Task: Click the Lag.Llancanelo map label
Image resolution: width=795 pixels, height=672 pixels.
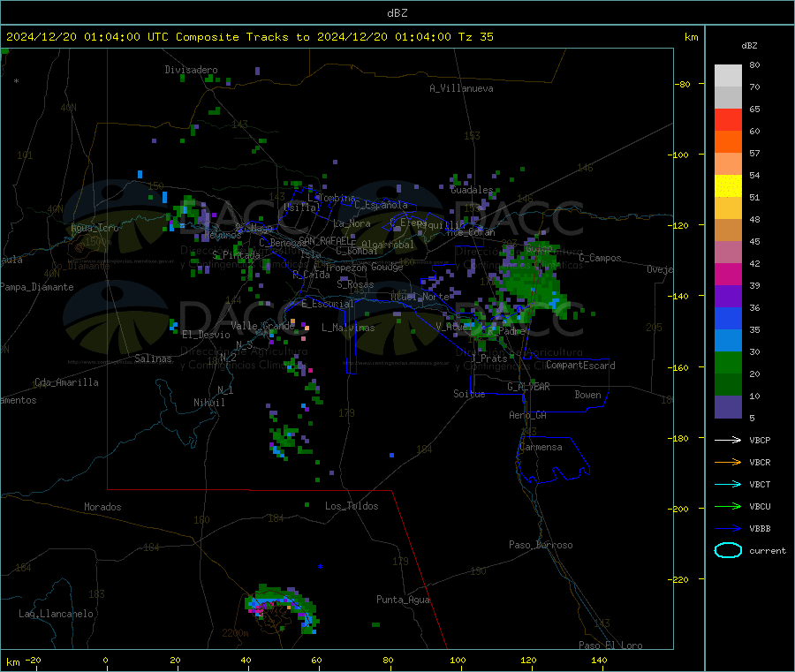Action: point(56,614)
